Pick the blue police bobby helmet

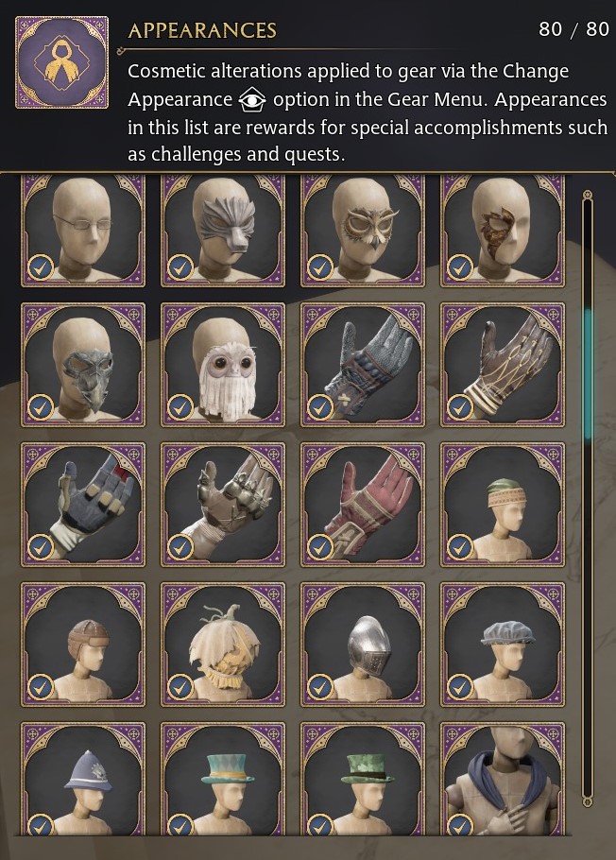point(83,779)
